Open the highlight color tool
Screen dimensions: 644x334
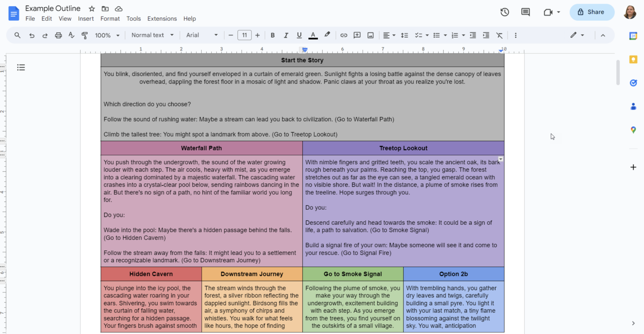[327, 35]
